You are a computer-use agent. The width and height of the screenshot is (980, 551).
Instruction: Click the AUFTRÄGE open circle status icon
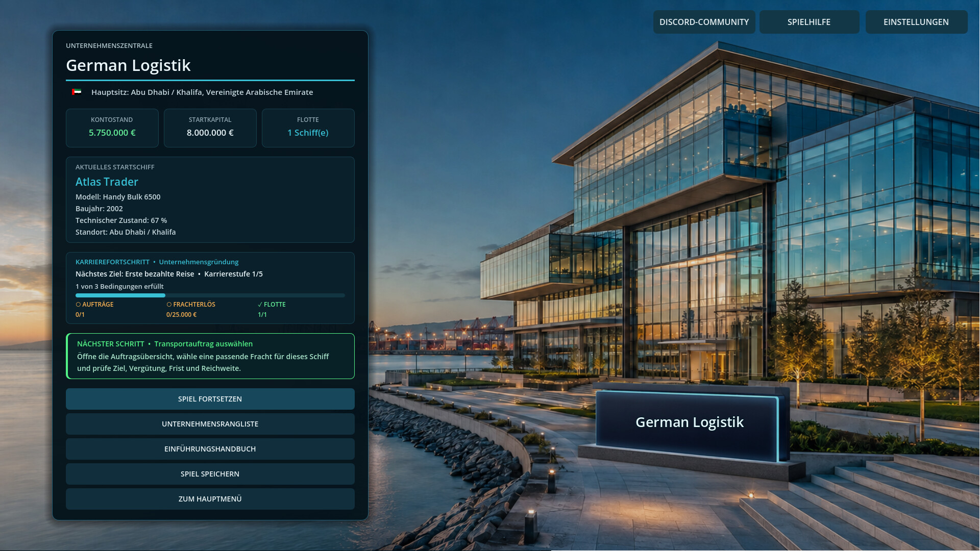pyautogui.click(x=78, y=305)
